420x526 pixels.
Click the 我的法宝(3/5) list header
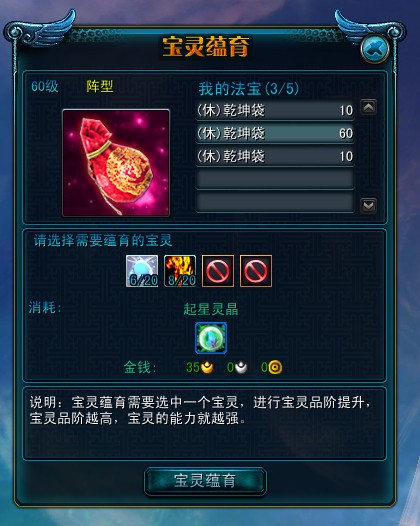[x=248, y=89]
